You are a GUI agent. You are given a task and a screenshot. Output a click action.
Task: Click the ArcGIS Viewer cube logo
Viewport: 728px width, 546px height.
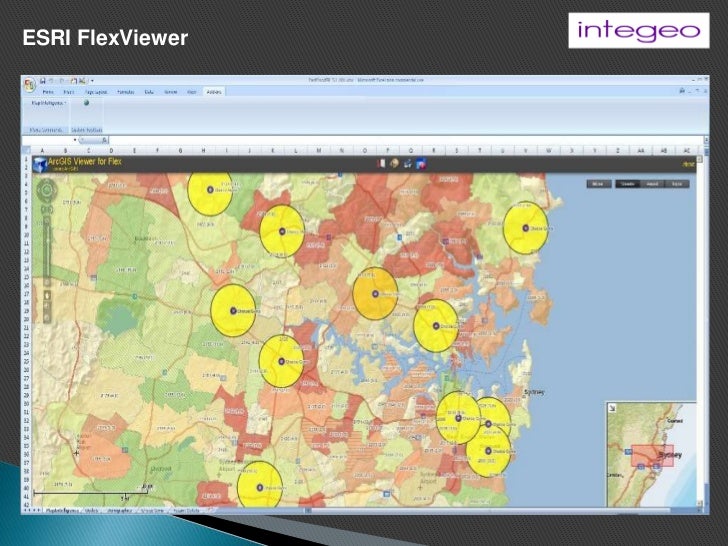tap(40, 164)
